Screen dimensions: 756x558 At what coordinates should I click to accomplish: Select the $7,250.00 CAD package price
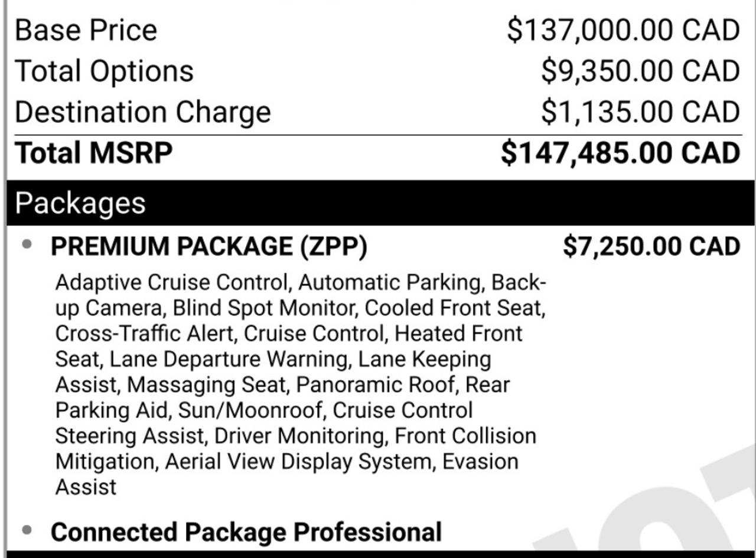tap(651, 247)
